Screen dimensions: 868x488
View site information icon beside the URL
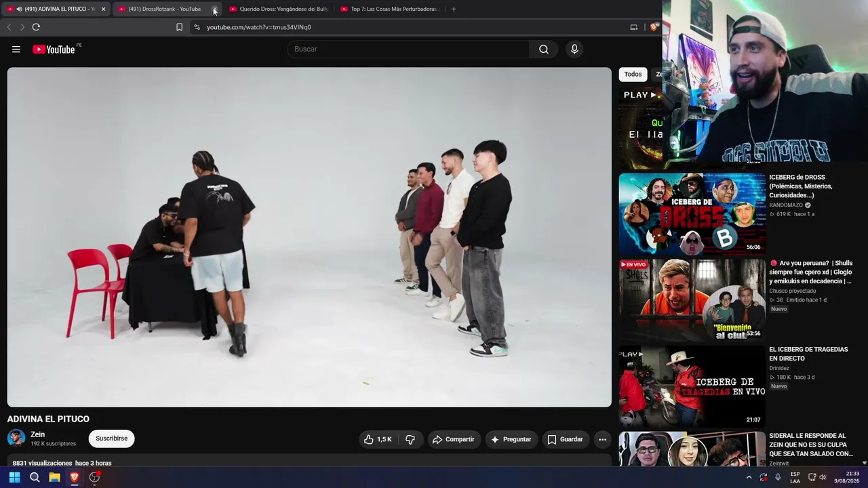click(x=197, y=27)
